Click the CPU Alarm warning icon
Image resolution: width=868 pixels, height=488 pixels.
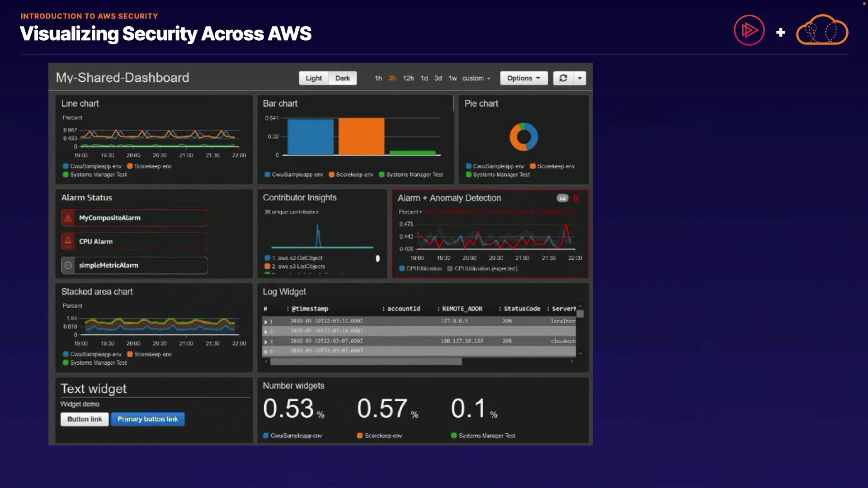tap(68, 241)
